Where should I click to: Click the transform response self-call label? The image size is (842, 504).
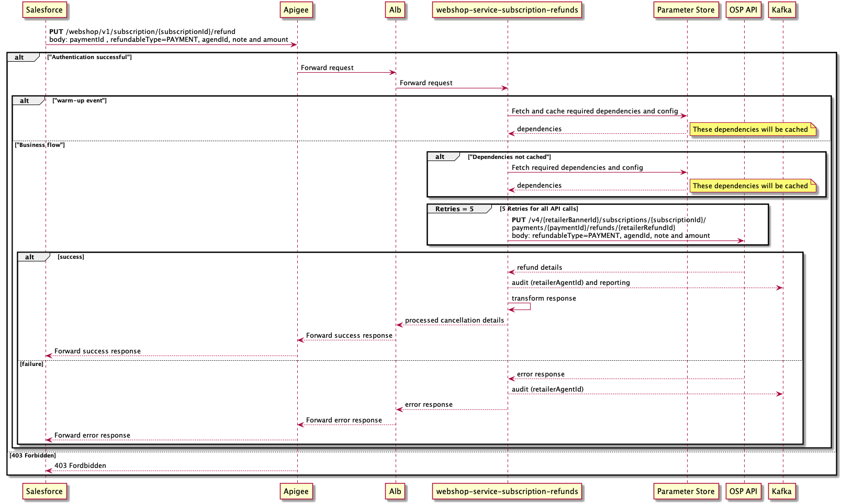[x=544, y=299]
